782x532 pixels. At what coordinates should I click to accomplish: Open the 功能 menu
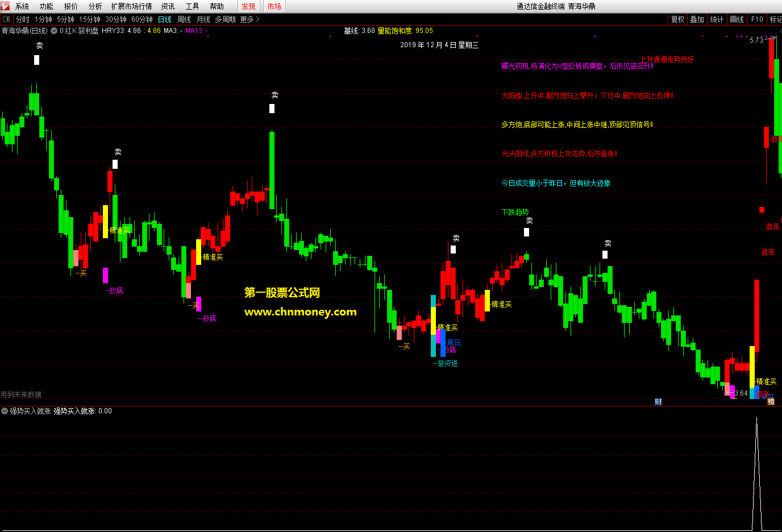tap(47, 6)
